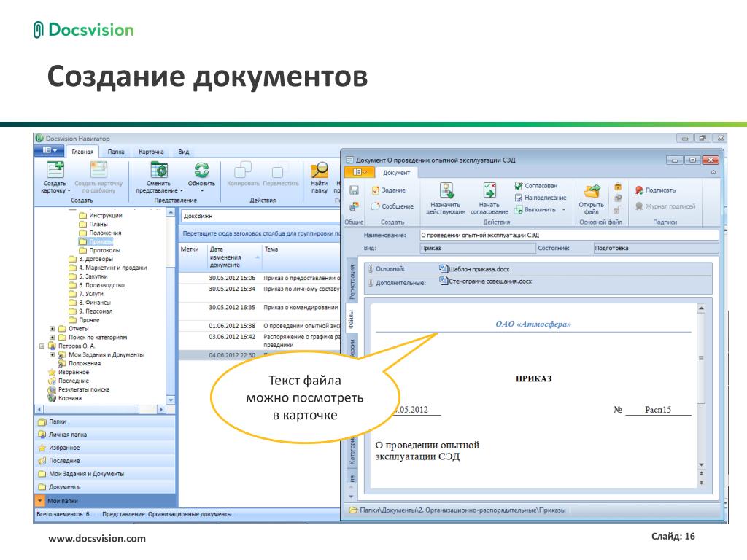The width and height of the screenshot is (747, 560).
Task: Select the Приказы folder in tree
Action: 96,241
